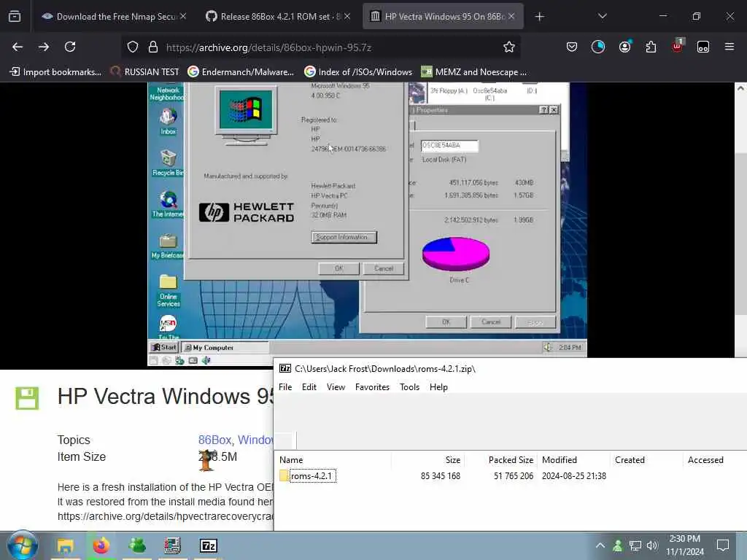The height and width of the screenshot is (560, 747).
Task: Open the Pocket save icon
Action: [x=572, y=47]
